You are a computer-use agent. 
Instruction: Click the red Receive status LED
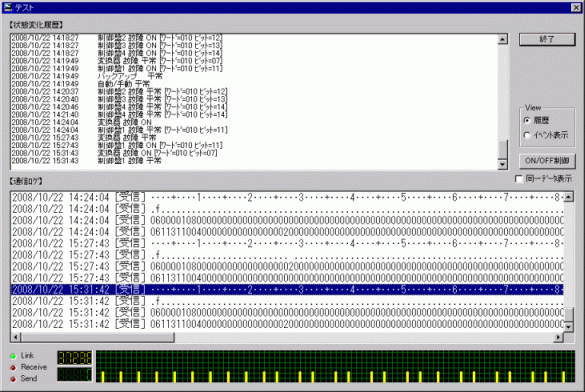(x=13, y=368)
